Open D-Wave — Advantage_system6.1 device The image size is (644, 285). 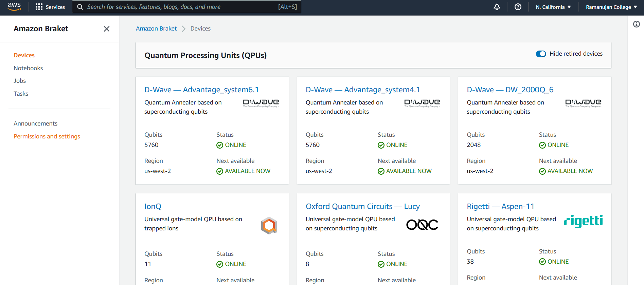[x=201, y=90]
